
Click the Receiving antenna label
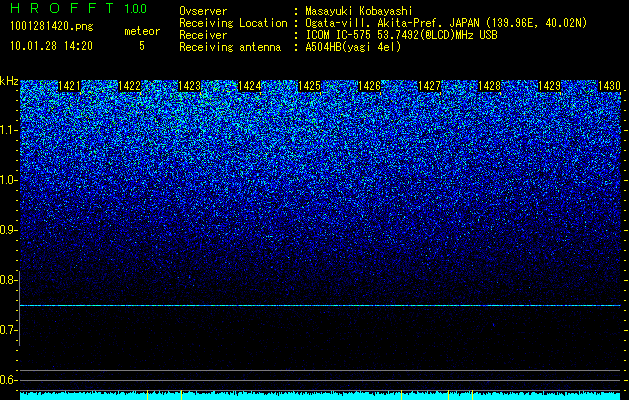(x=230, y=47)
